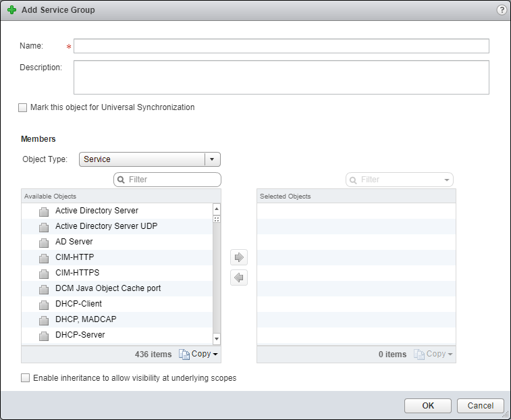Enable Mark this object for Universal Synchronization
511x420 pixels.
coord(23,107)
